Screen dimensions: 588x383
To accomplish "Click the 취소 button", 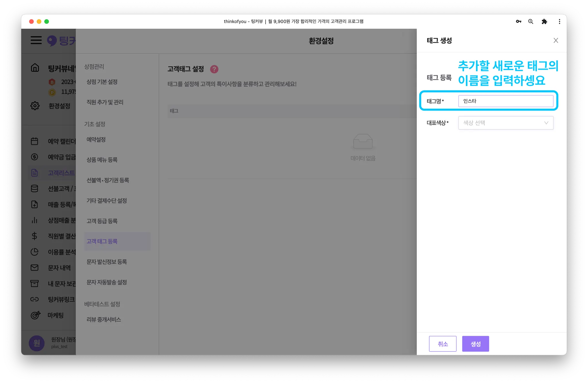I will 442,344.
